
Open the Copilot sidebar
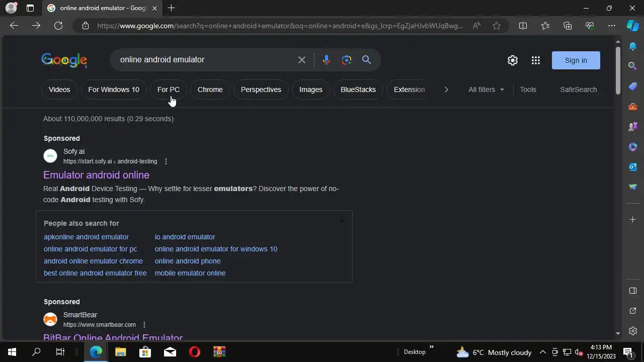pos(633,26)
